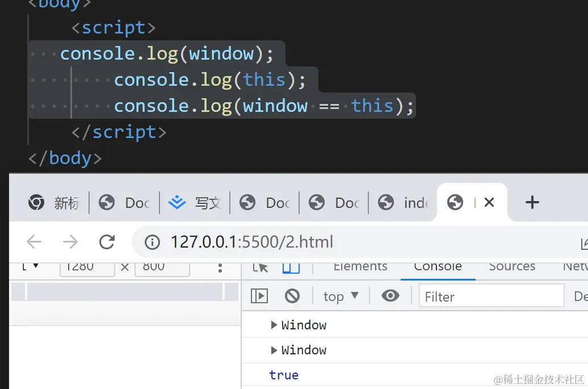Image resolution: width=588 pixels, height=389 pixels.
Task: Switch to the Sources panel tab
Action: coord(512,267)
